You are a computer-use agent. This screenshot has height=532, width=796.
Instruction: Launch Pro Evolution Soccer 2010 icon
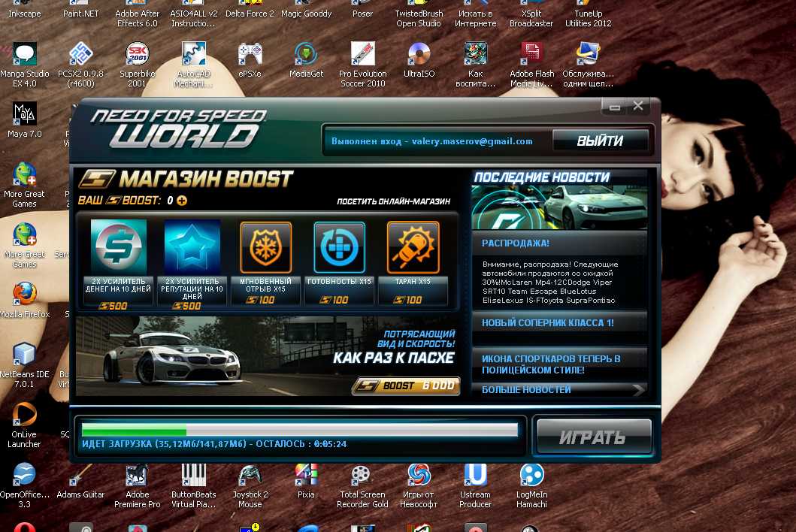click(362, 65)
